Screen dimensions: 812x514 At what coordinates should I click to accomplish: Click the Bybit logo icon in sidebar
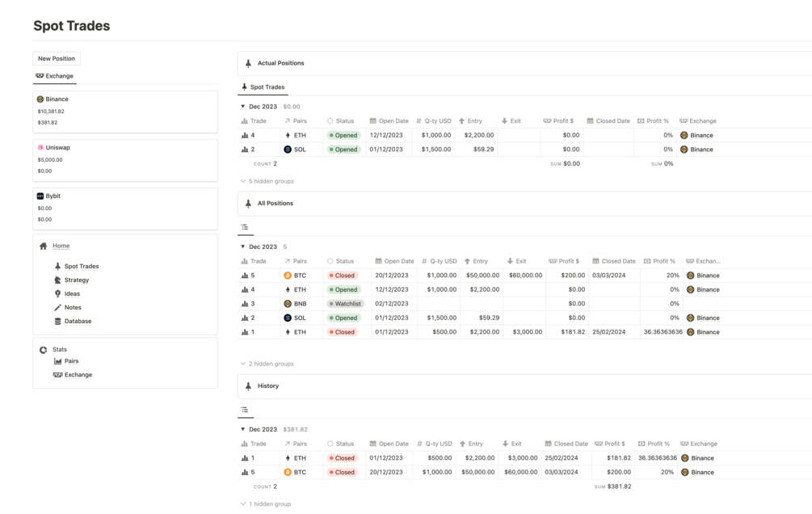(40, 196)
